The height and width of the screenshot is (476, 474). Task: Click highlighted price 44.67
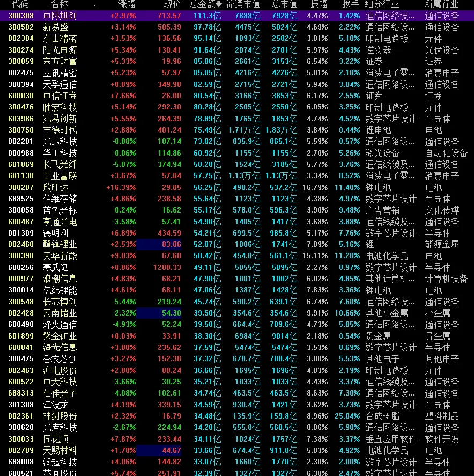click(x=172, y=450)
